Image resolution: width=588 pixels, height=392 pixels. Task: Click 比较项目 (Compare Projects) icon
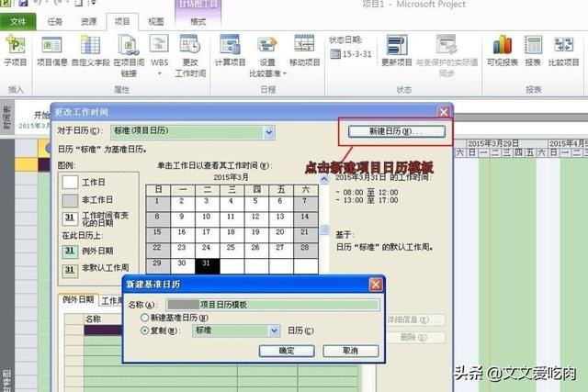[562, 50]
